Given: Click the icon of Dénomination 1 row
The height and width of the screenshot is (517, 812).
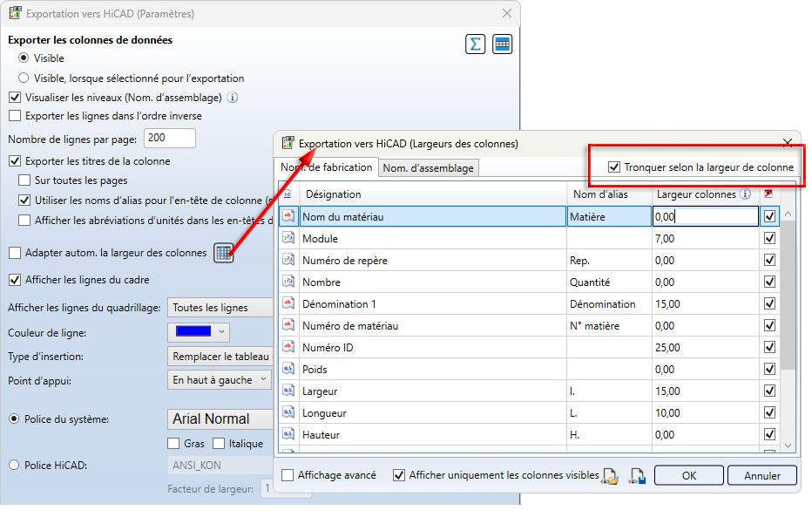Looking at the screenshot, I should (288, 303).
